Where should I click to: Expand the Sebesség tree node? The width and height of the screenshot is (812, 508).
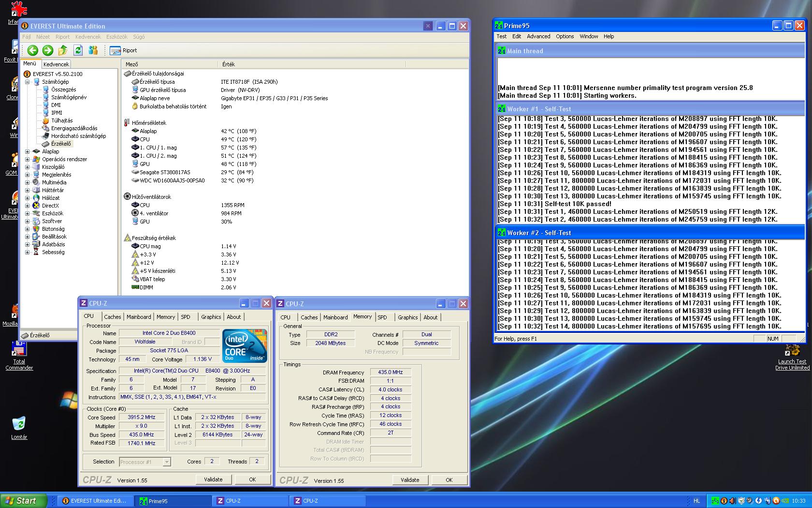coord(28,252)
